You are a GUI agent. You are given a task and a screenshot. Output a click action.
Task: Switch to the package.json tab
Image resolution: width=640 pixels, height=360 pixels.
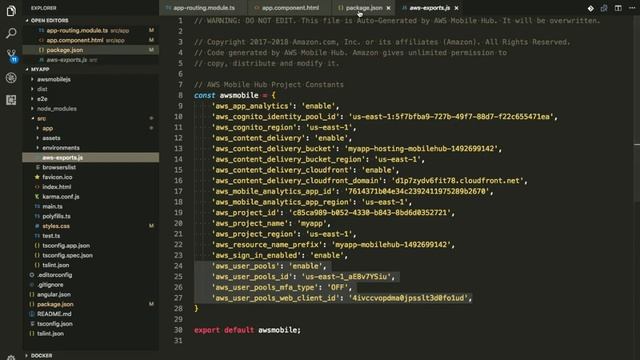pyautogui.click(x=363, y=8)
